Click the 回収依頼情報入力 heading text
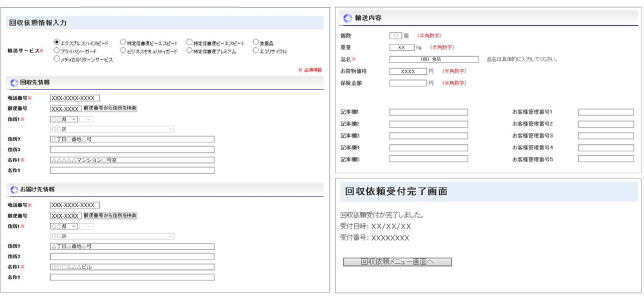Viewport: 644px width, 297px height. click(x=37, y=23)
